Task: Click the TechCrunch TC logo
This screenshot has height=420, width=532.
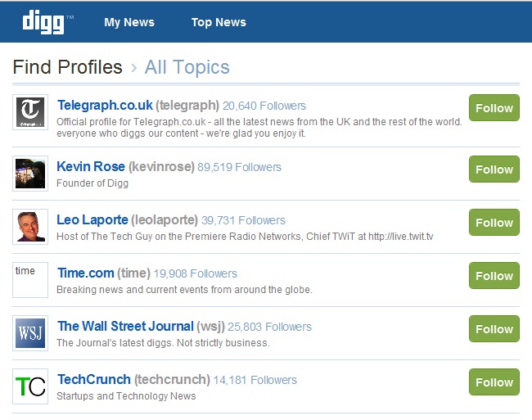Action: 30,386
